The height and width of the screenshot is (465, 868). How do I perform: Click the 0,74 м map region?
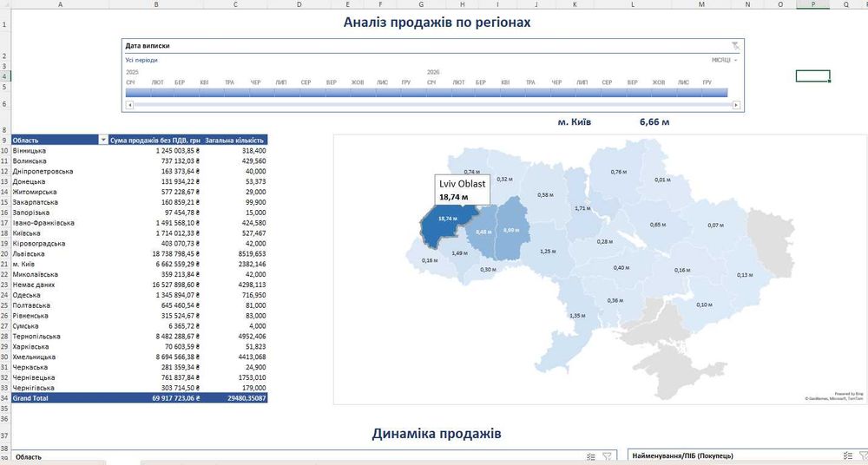coord(471,172)
